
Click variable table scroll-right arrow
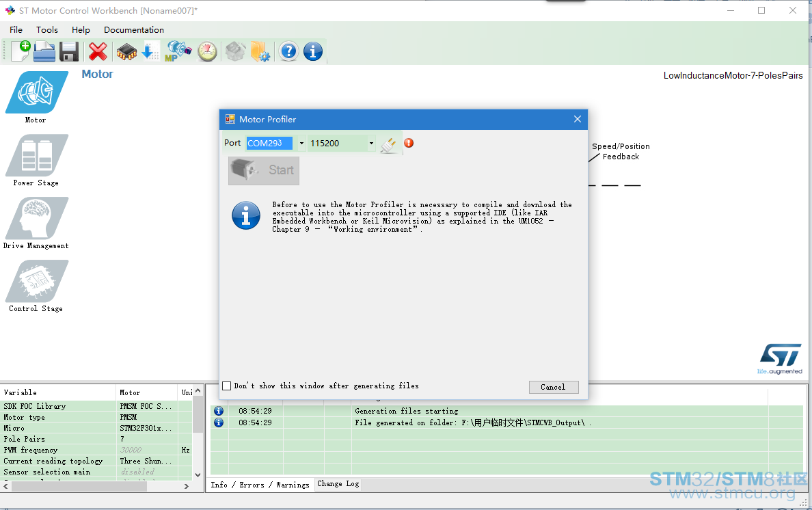pyautogui.click(x=187, y=486)
